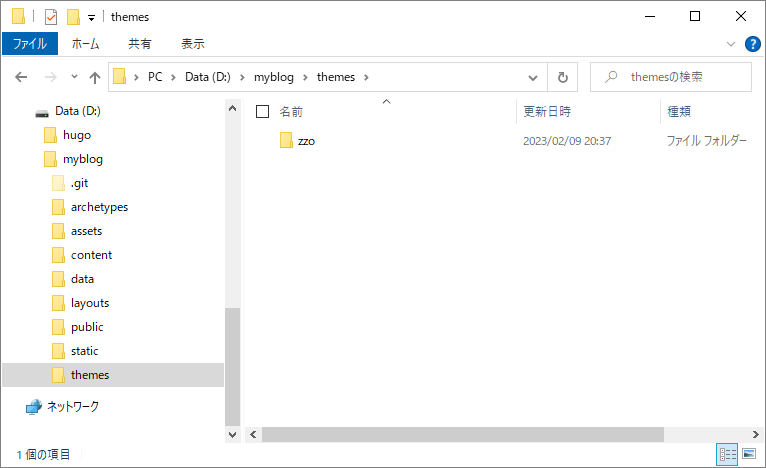This screenshot has width=766, height=468.
Task: Open the zzo folder icon
Action: tap(286, 141)
